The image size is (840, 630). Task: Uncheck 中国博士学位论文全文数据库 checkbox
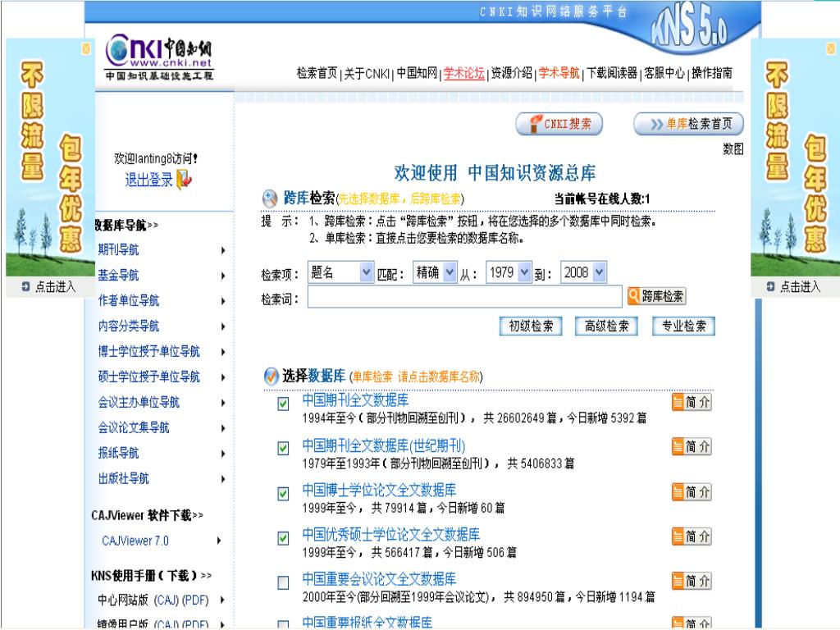point(283,493)
